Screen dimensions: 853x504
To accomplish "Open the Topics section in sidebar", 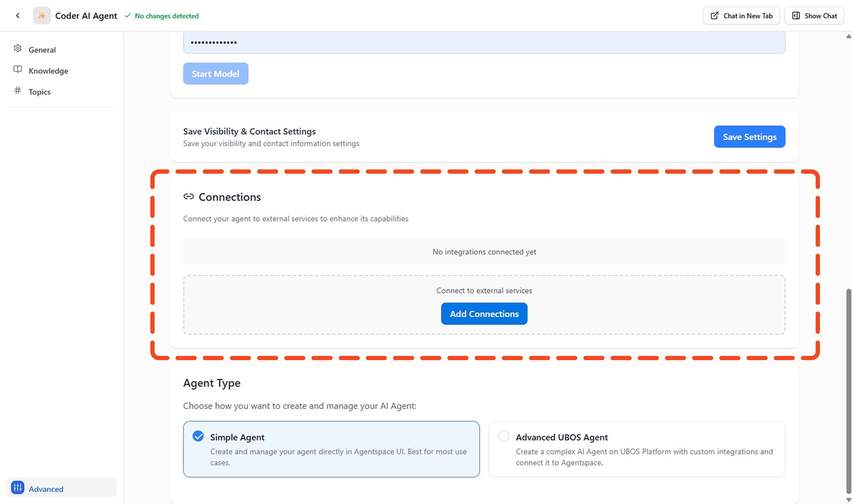I will coord(39,92).
